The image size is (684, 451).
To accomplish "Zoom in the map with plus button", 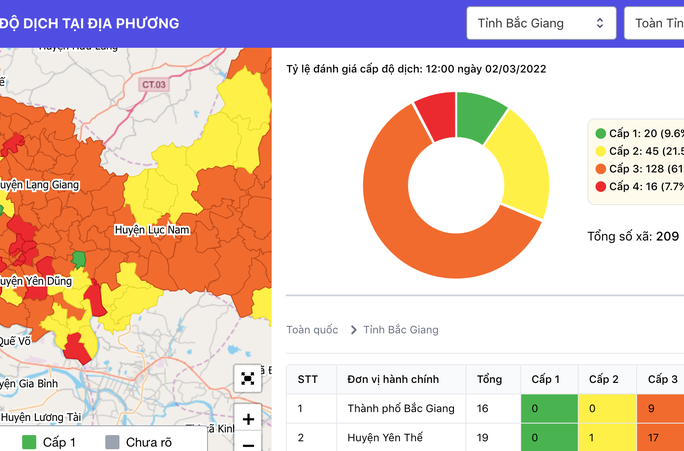I will (248, 419).
